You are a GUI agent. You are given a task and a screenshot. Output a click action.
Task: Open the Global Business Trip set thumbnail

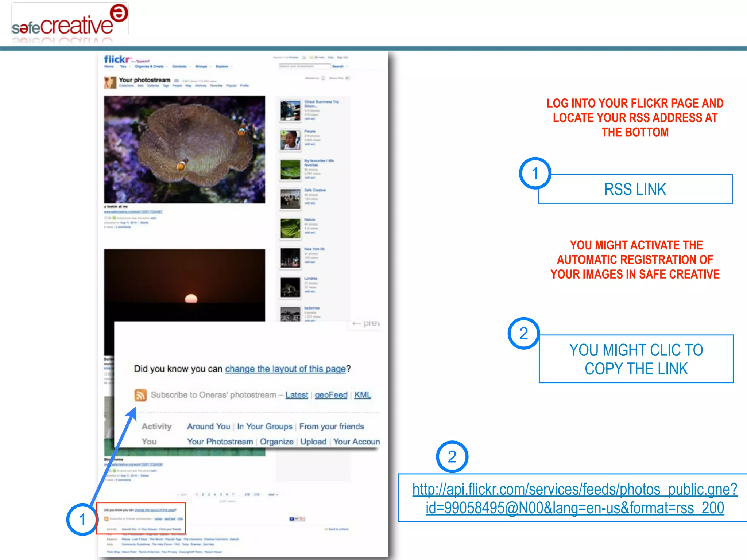290,110
